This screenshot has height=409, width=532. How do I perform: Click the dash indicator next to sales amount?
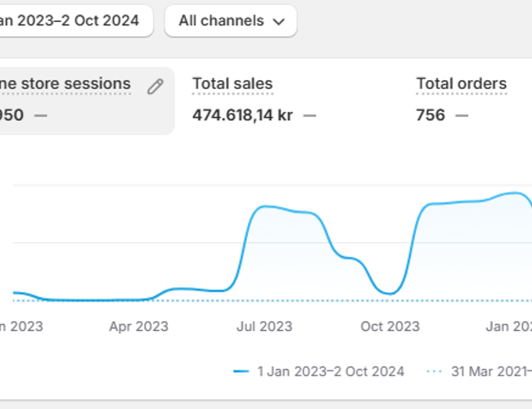309,115
